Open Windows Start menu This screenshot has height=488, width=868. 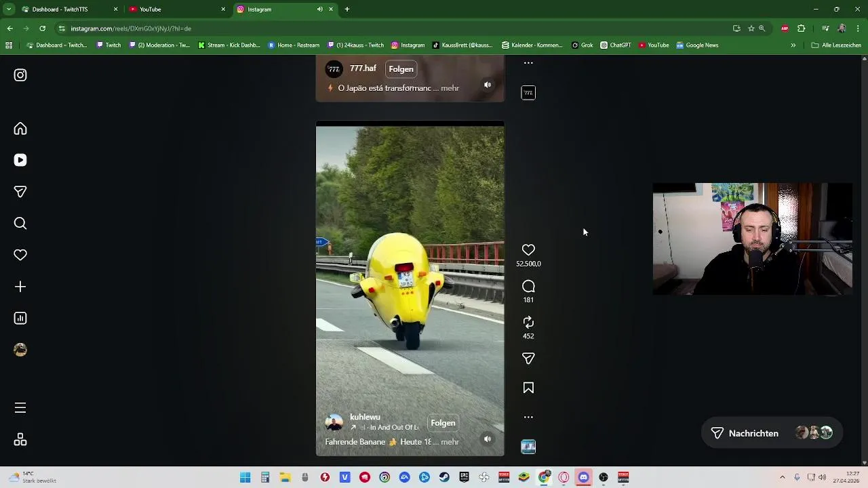(245, 477)
